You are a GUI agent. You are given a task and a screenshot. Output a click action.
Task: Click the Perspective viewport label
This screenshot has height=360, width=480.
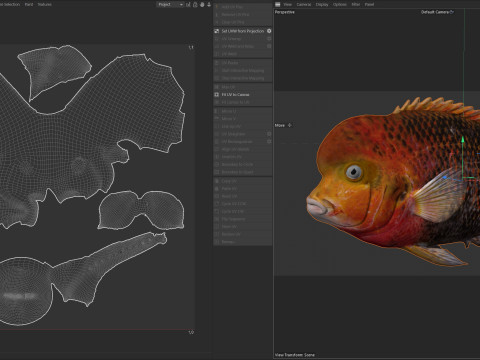click(285, 12)
